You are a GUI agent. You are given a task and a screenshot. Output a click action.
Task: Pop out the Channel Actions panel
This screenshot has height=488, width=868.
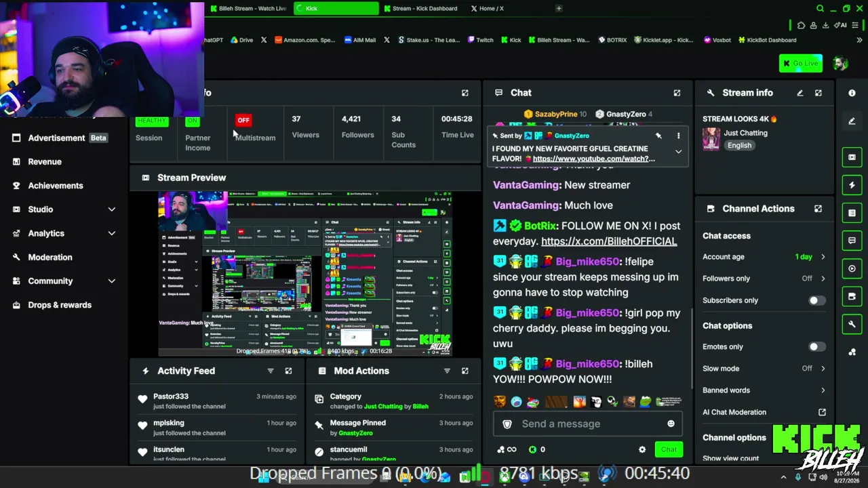click(x=818, y=209)
